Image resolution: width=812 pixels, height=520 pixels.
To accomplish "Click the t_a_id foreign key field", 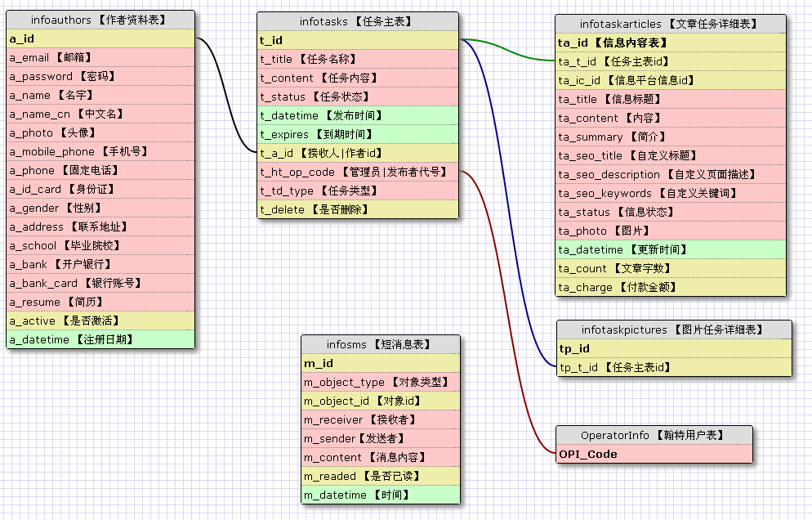I will [358, 153].
